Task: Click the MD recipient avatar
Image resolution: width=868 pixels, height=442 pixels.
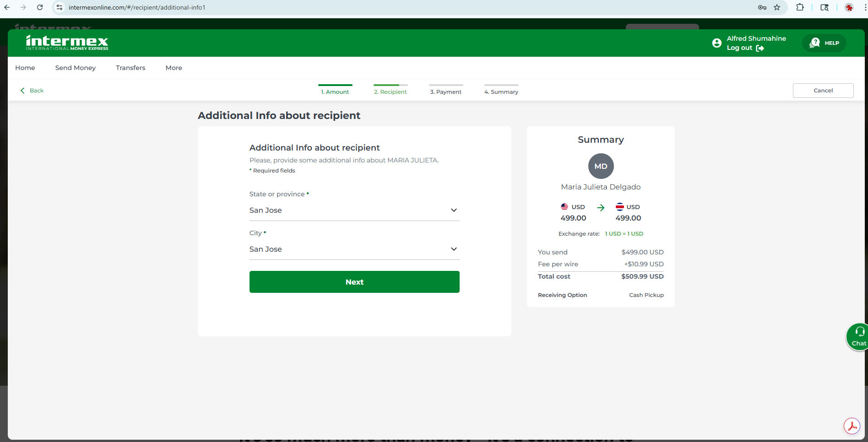Action: coord(601,166)
